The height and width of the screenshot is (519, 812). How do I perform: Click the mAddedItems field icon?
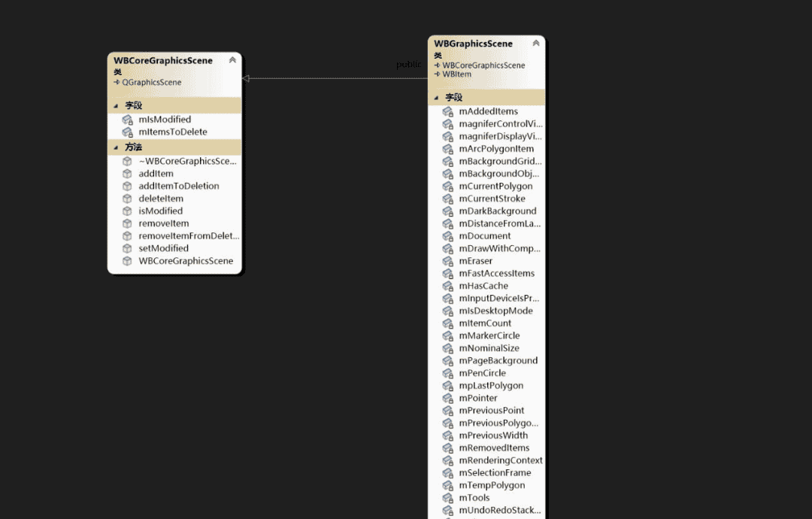click(447, 112)
